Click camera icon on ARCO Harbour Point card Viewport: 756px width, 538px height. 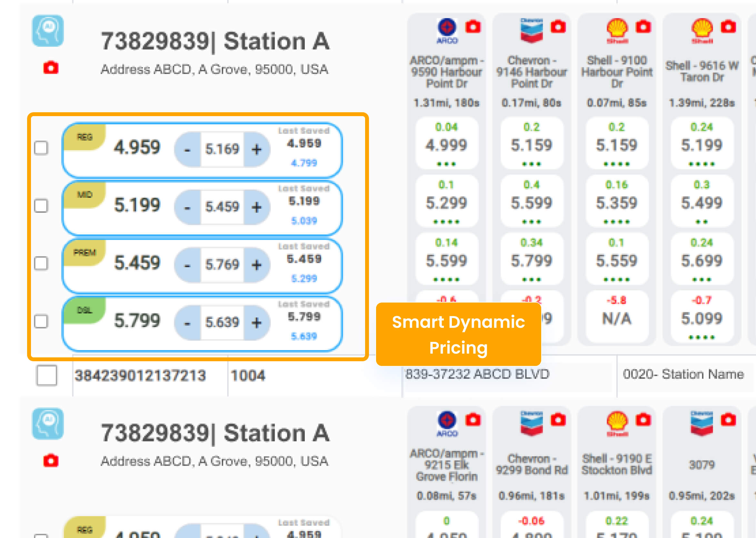473,27
